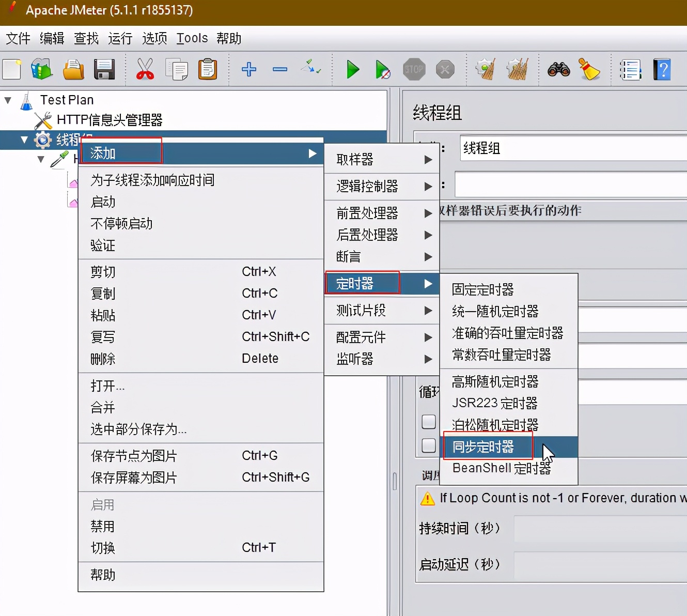Click the Reset Search brush icon
Screen dimensions: 687x616
point(589,69)
